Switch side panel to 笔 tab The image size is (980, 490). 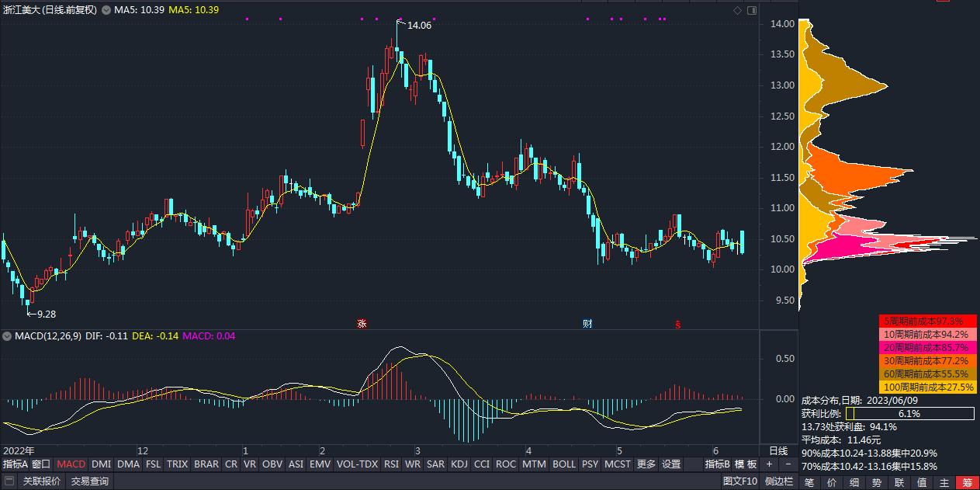click(809, 482)
